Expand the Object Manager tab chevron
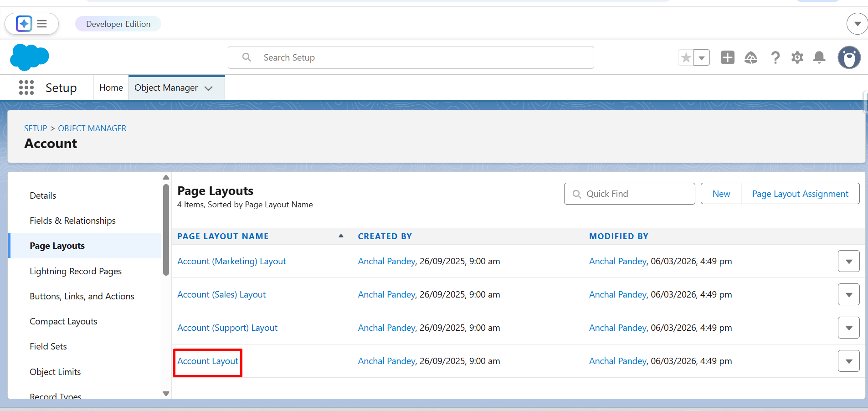 (209, 88)
